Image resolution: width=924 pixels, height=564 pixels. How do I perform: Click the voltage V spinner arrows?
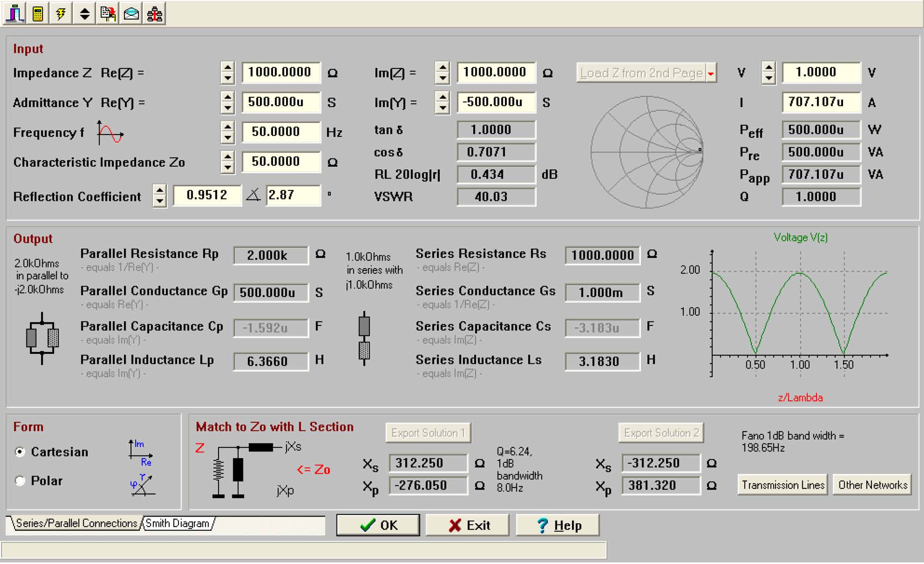pos(768,73)
